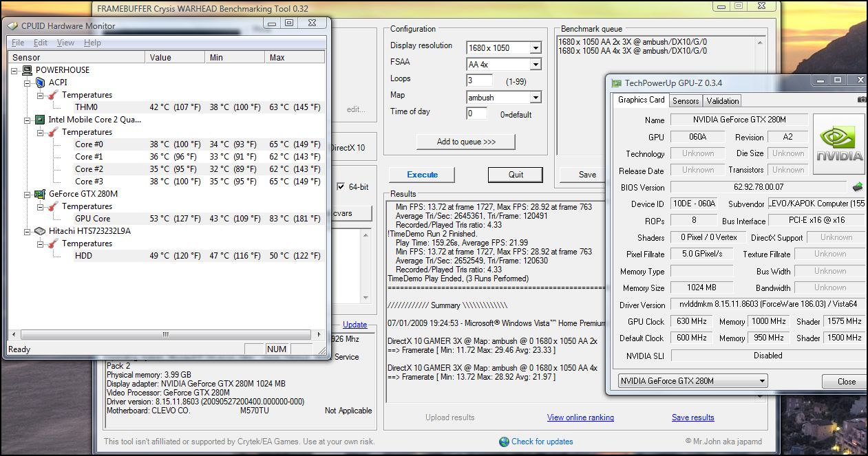Click the thermometer icon under Hitachi drive
Screen dimensions: 868x456
tap(53, 243)
